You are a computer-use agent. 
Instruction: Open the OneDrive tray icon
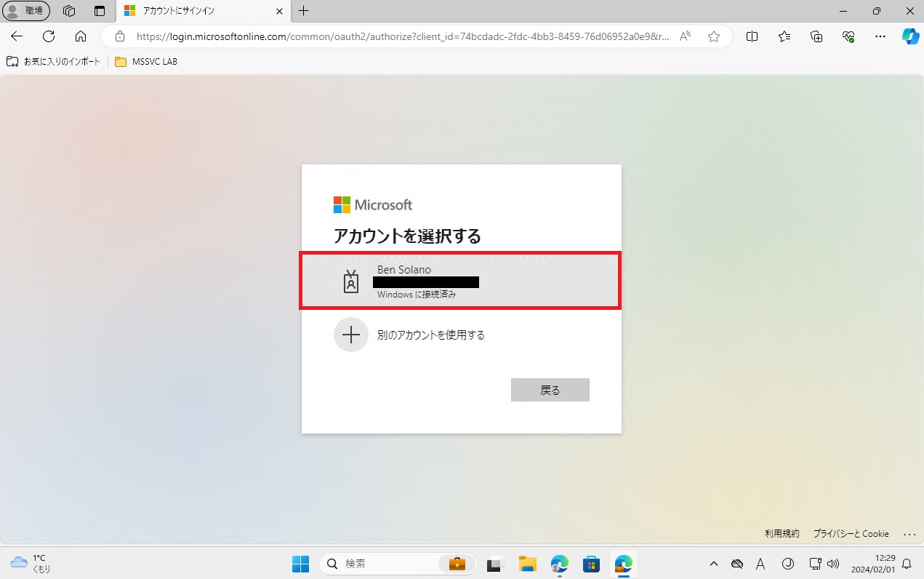tap(736, 563)
